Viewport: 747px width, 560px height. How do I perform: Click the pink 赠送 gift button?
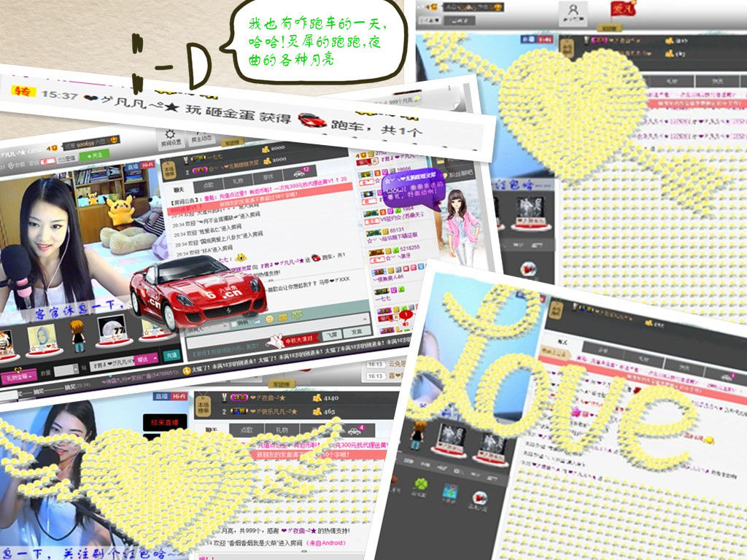[145, 359]
